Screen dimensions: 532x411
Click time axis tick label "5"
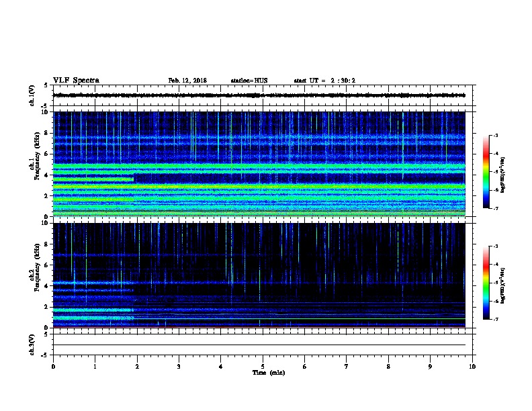click(263, 366)
